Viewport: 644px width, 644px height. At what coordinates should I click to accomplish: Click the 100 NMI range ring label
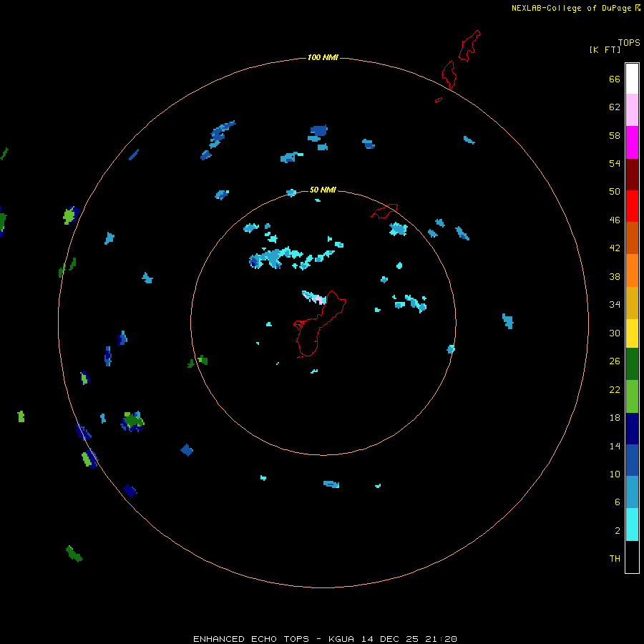323,57
